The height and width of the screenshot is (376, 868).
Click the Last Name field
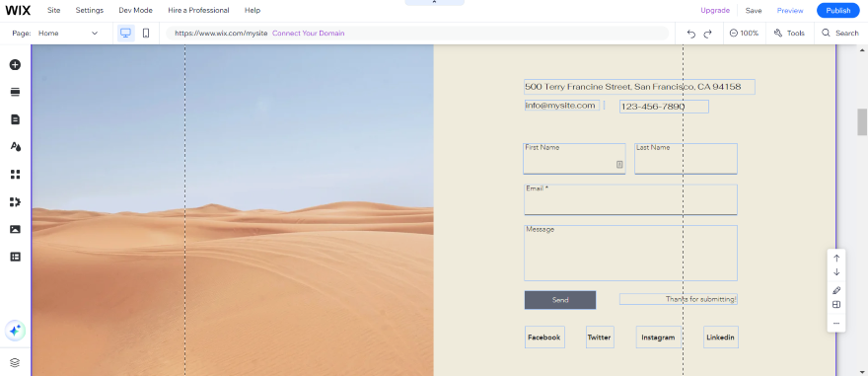[x=686, y=159]
